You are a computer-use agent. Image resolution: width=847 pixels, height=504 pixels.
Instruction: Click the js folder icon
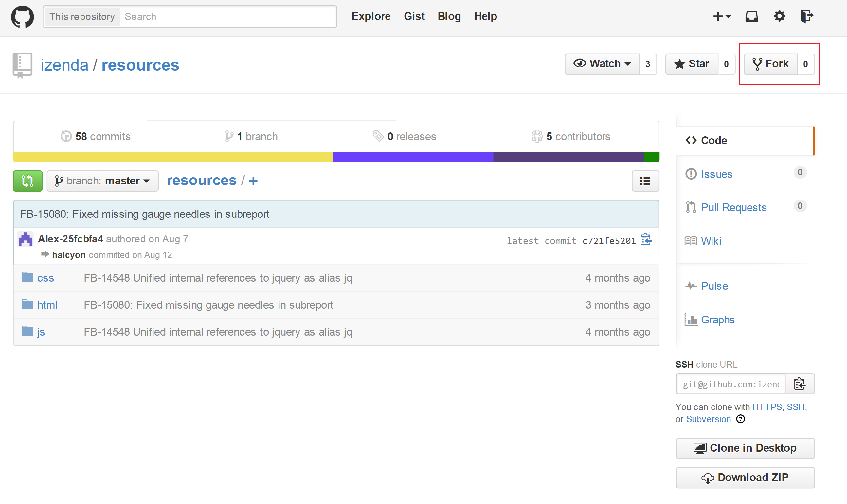(27, 331)
